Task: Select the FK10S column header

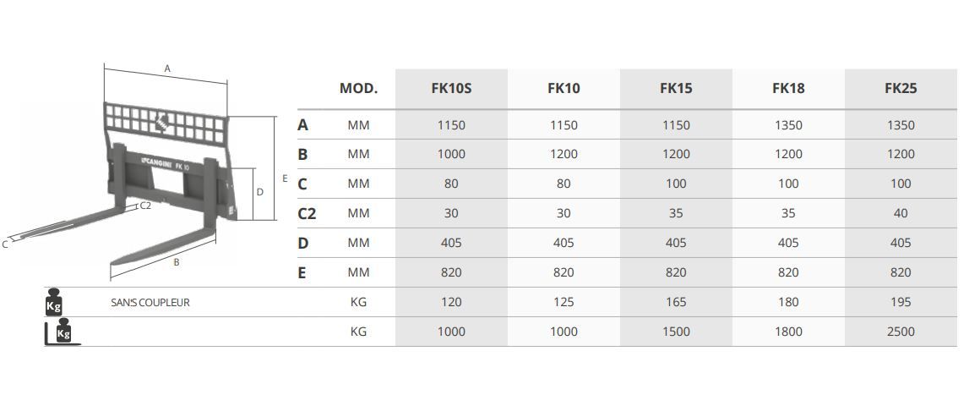Action: tap(451, 88)
